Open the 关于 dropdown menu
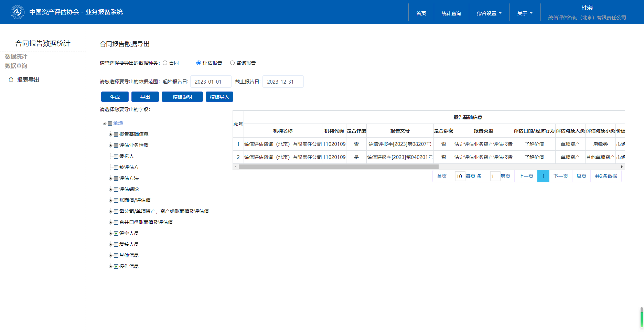Viewport: 644px width, 332px height. pyautogui.click(x=525, y=13)
